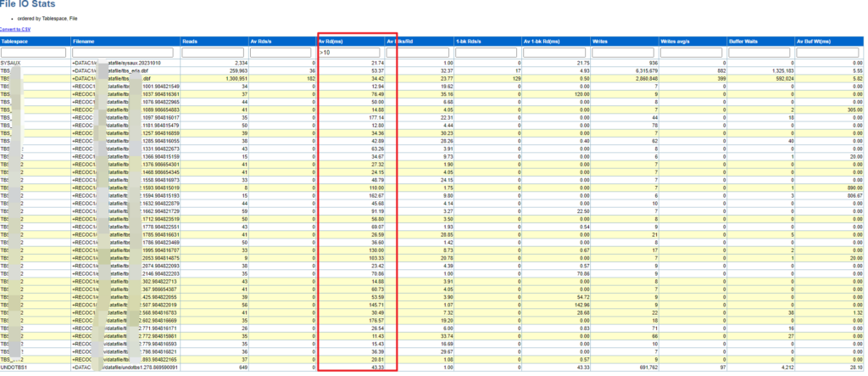Screen dimensions: 868x376
Task: Click the Av Buf Wt value 28.10
Action: [x=857, y=368]
